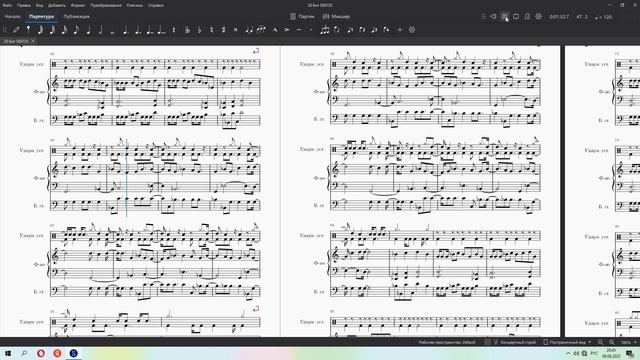Click the tempo 120 display
This screenshot has height=360, width=640.
pos(604,17)
